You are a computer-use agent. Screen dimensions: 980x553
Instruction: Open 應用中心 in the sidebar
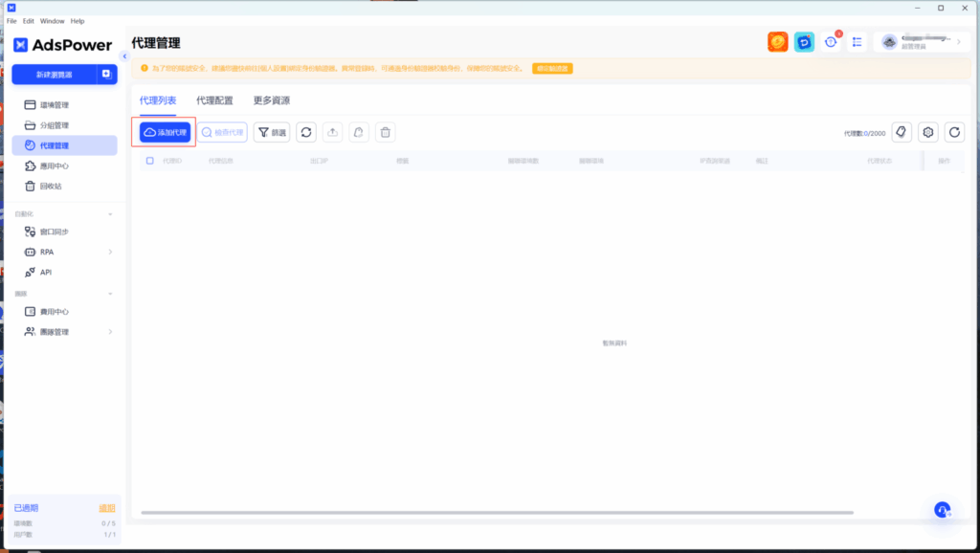(64, 166)
